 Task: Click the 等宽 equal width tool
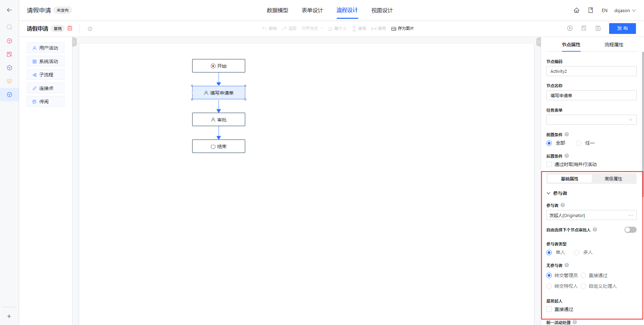[379, 29]
